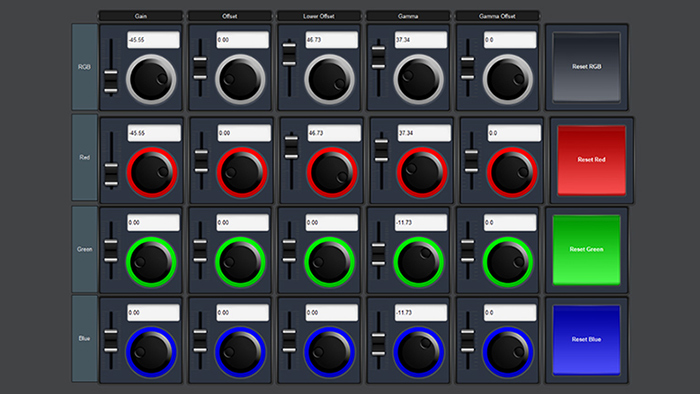The height and width of the screenshot is (394, 700).
Task: Click the Green Lower Offset rotary knob
Action: point(329,262)
